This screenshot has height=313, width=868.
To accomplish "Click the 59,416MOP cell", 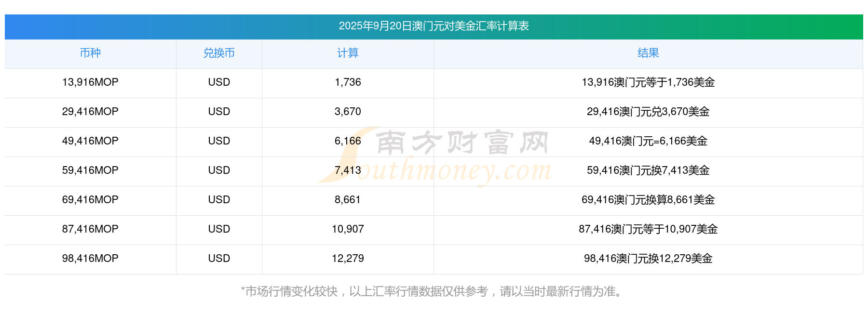I will click(90, 170).
